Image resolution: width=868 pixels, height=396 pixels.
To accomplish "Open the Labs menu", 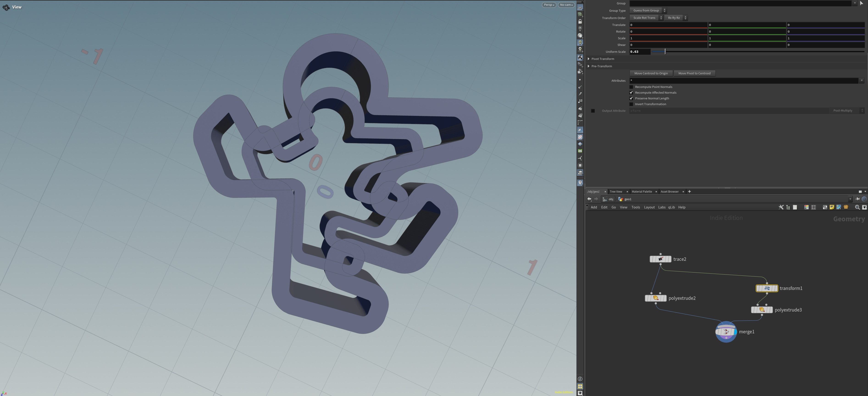I will (661, 207).
